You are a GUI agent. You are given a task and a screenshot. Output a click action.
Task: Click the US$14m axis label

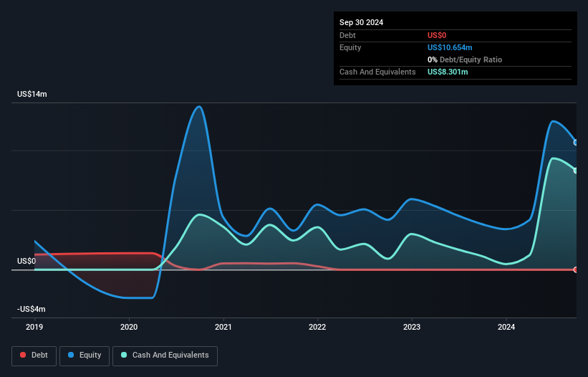point(32,94)
